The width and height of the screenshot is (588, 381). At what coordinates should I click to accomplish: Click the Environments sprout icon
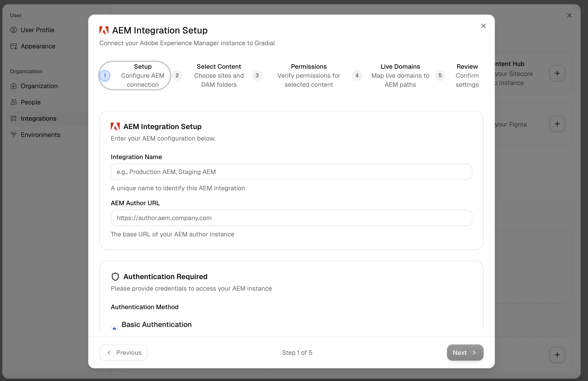(x=14, y=135)
